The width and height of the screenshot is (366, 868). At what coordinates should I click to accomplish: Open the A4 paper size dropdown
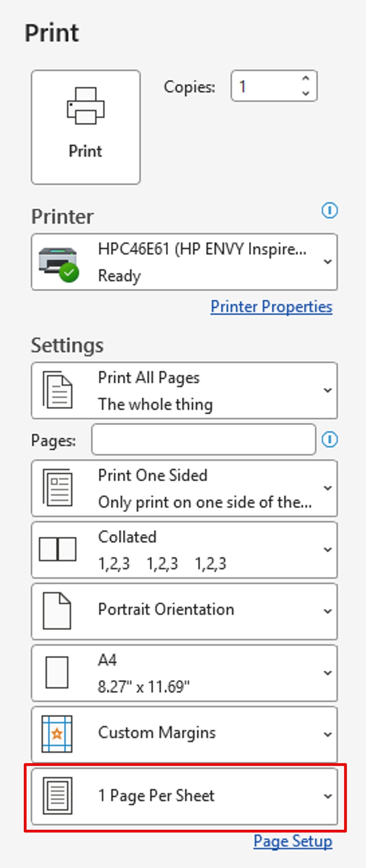pyautogui.click(x=185, y=673)
